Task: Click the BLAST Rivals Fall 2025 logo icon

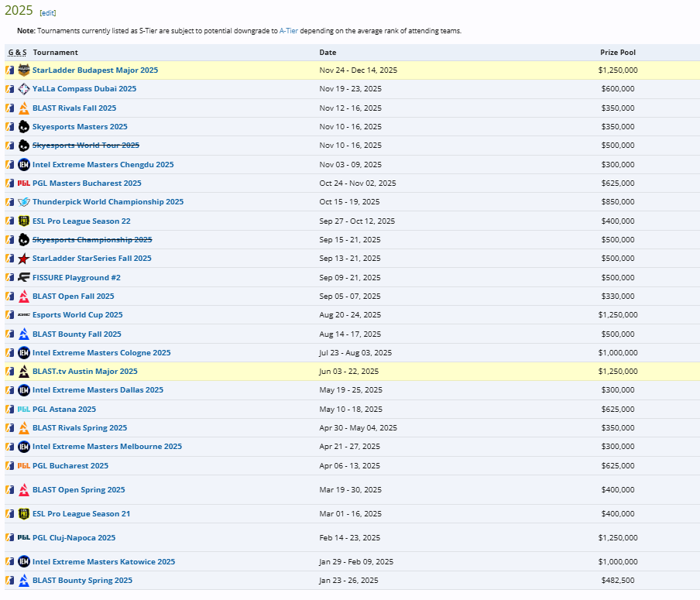Action: 24,108
